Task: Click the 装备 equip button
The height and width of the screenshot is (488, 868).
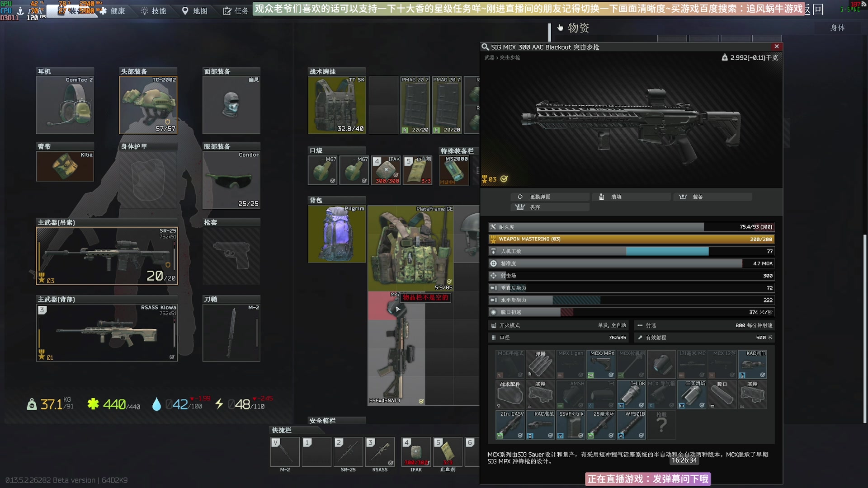Action: 712,197
